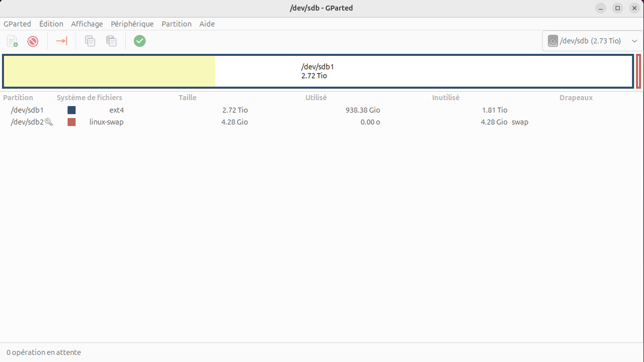
Task: Open the Affichage menu
Action: point(87,24)
